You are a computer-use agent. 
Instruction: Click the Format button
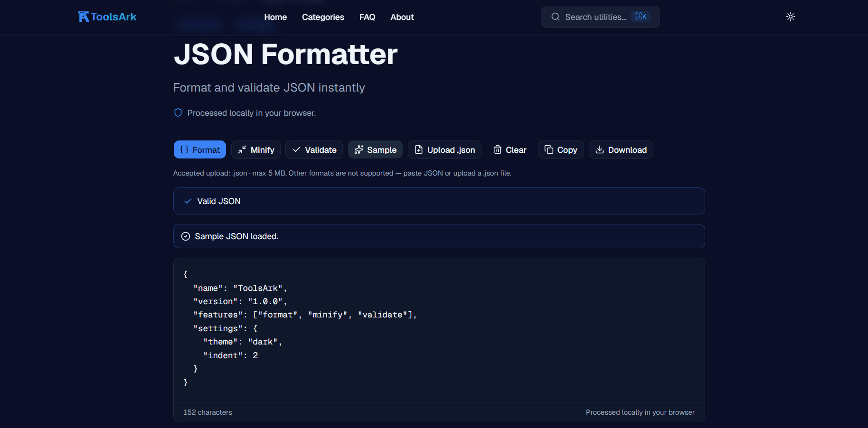(200, 149)
